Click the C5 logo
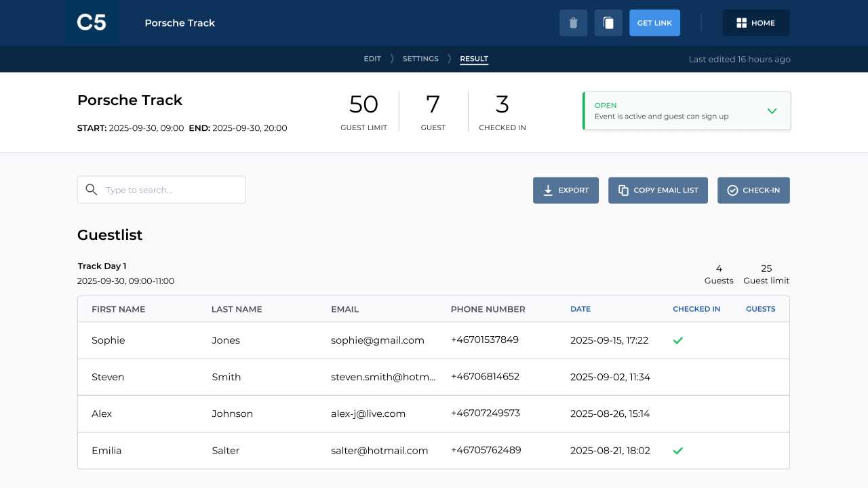Image resolution: width=868 pixels, height=488 pixels. [92, 22]
